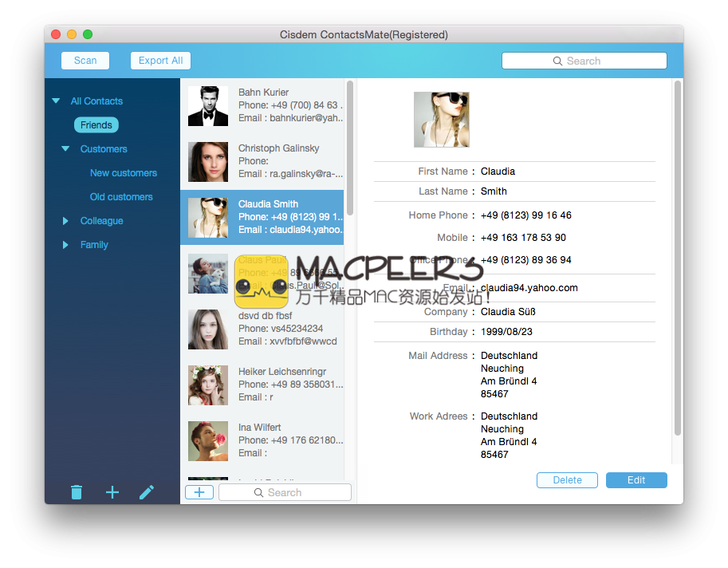Click magnifier icon in contact list search
Image resolution: width=728 pixels, height=568 pixels.
(x=258, y=492)
